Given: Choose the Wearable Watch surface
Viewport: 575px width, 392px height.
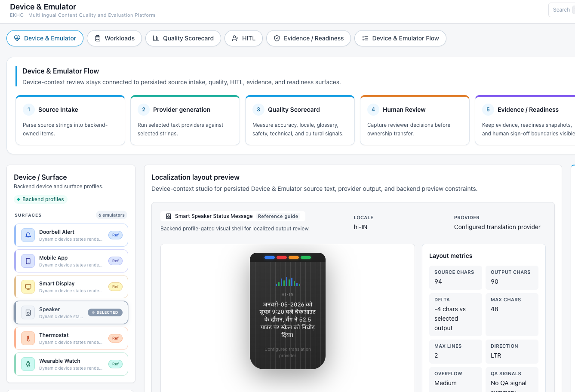Looking at the screenshot, I should (x=71, y=364).
